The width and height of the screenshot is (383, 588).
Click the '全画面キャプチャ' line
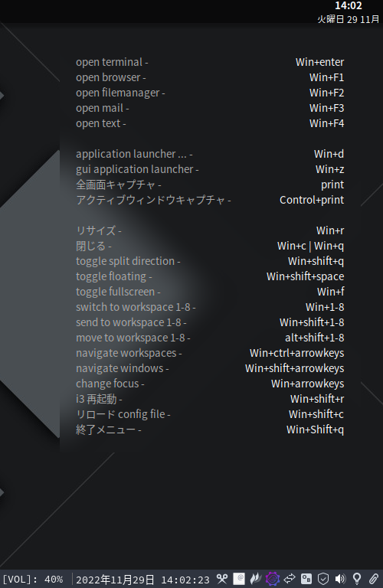pos(119,185)
